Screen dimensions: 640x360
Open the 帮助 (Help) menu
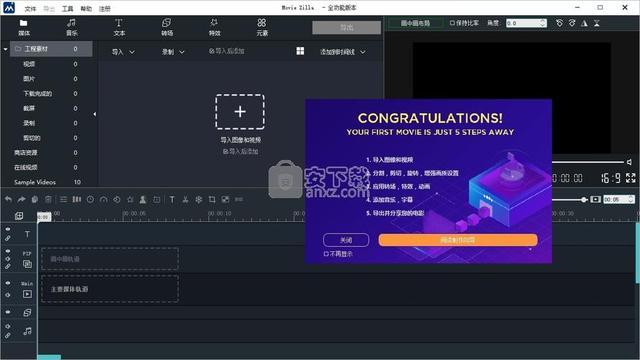click(86, 8)
